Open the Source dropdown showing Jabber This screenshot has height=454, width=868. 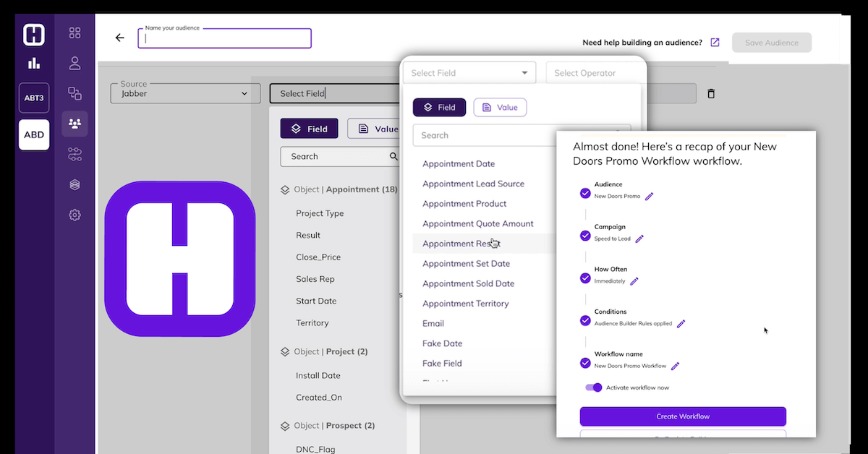[x=185, y=93]
